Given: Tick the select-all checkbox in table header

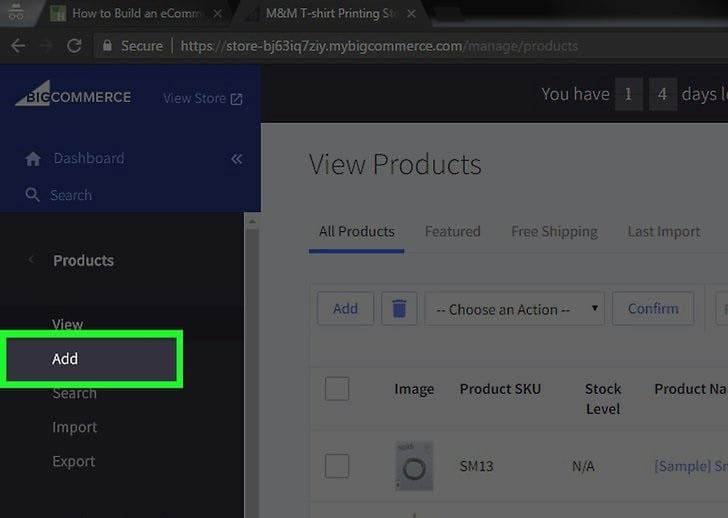Looking at the screenshot, I should [x=337, y=388].
